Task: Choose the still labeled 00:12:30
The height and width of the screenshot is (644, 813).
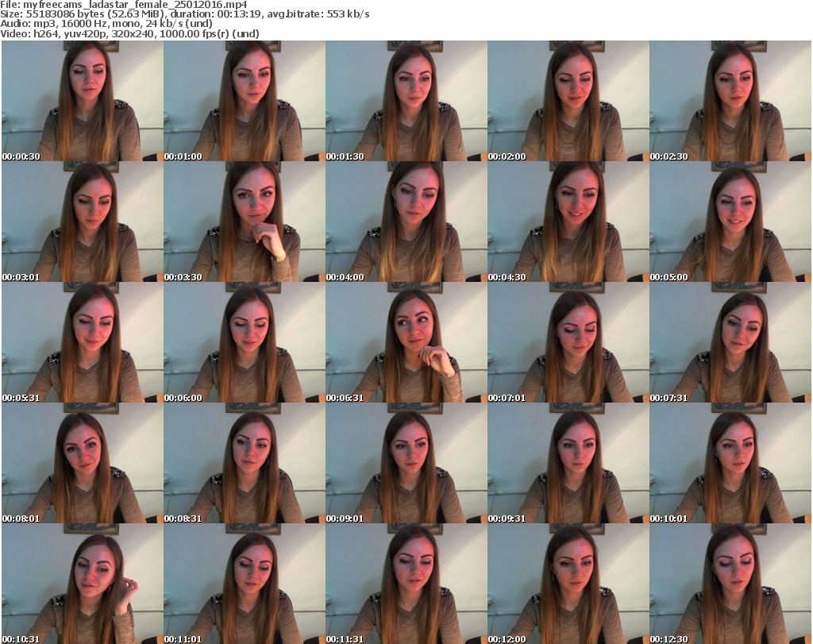Action: click(730, 584)
